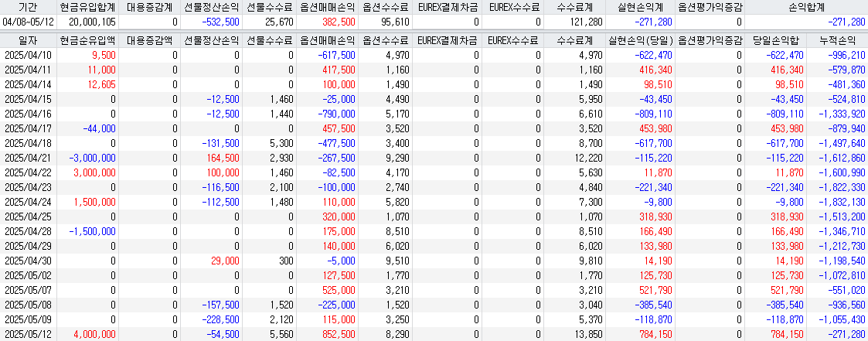Click the 4,000,000 cash inflow cell
This screenshot has width=868, height=341.
coord(94,334)
